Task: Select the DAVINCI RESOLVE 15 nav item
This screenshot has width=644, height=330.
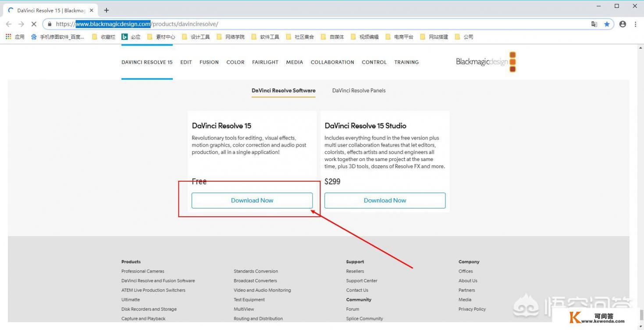Action: point(147,62)
